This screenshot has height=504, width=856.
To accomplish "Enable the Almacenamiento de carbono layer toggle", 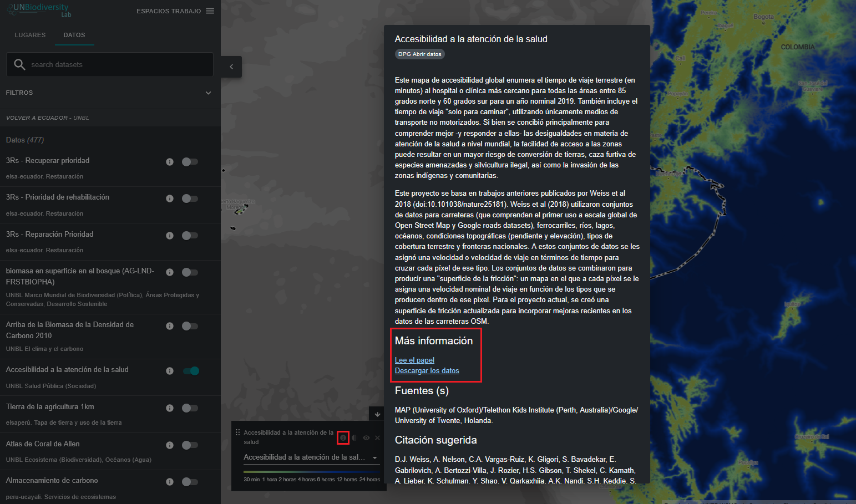I will 190,482.
